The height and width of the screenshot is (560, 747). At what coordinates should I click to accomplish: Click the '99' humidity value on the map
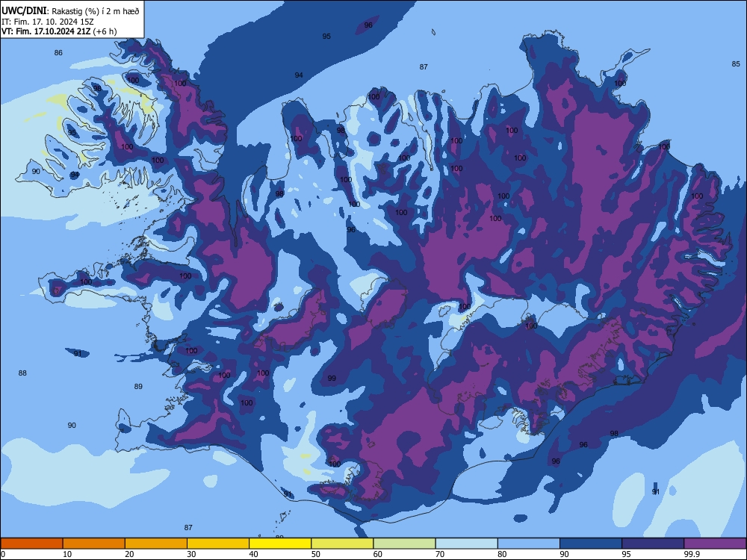pos(332,378)
